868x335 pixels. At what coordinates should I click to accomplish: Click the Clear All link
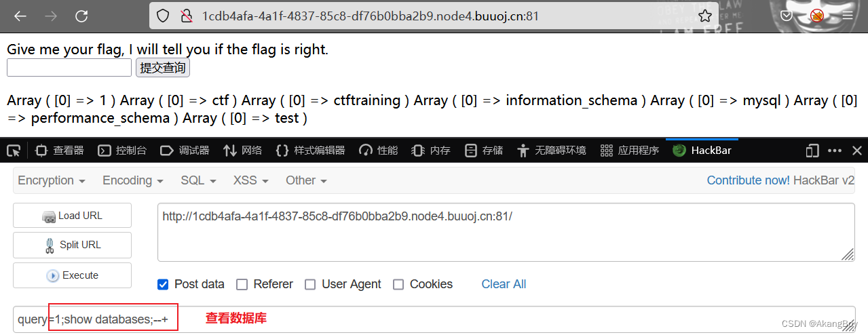point(504,284)
